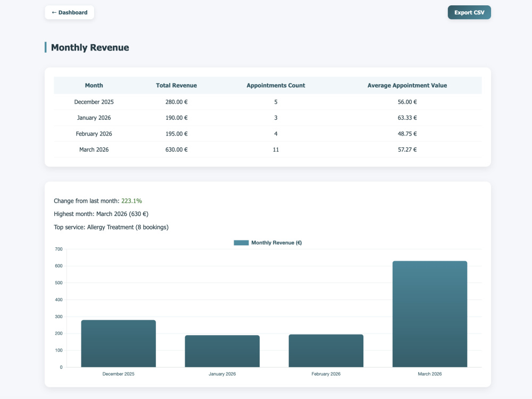Click the Month column header
532x399 pixels.
(94, 86)
